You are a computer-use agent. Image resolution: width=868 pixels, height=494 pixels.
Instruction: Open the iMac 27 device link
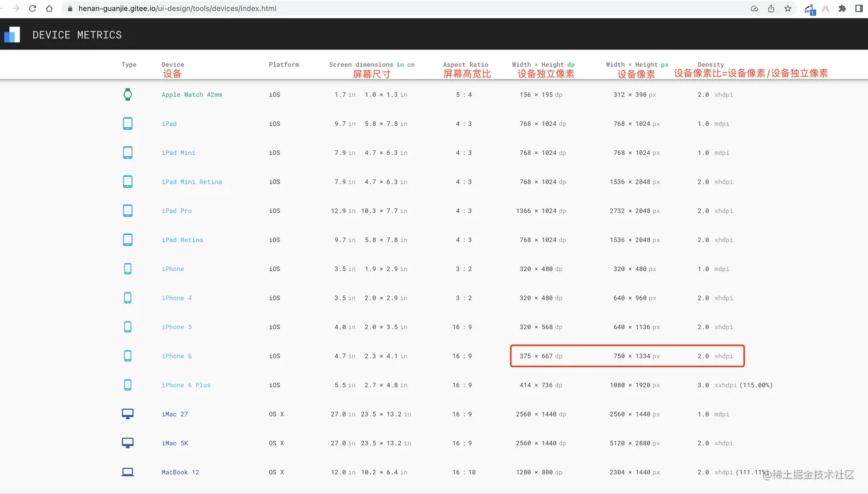175,414
